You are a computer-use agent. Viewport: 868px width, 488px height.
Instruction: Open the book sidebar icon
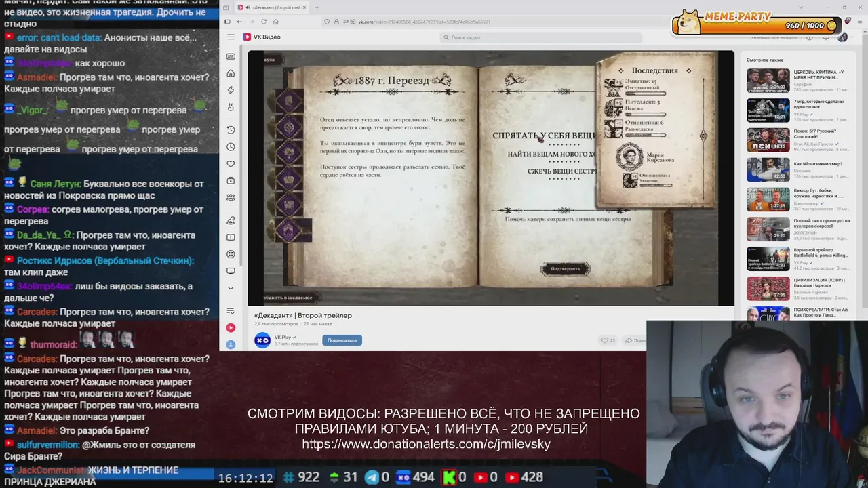[x=231, y=237]
